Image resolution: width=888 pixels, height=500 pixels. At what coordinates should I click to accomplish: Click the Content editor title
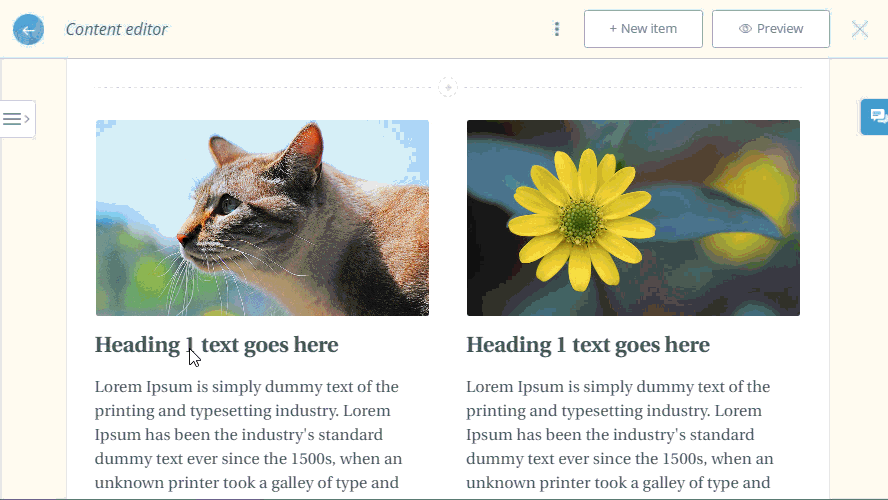(117, 29)
